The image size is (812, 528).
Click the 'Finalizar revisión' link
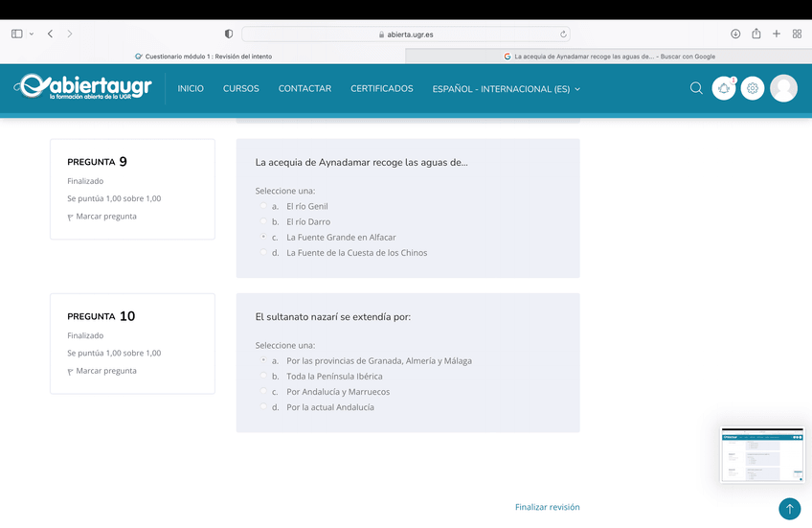tap(547, 507)
